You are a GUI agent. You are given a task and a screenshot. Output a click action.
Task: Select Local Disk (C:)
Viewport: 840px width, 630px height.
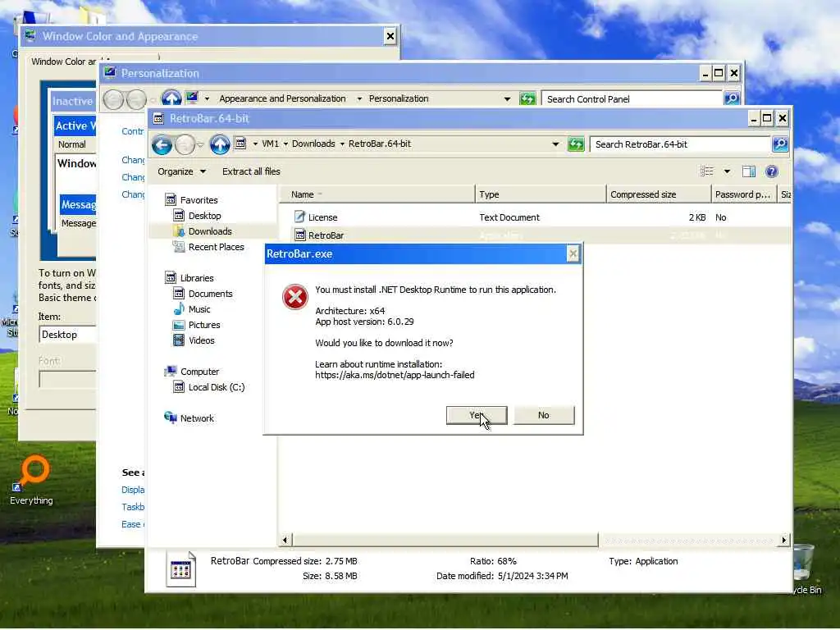pyautogui.click(x=217, y=387)
